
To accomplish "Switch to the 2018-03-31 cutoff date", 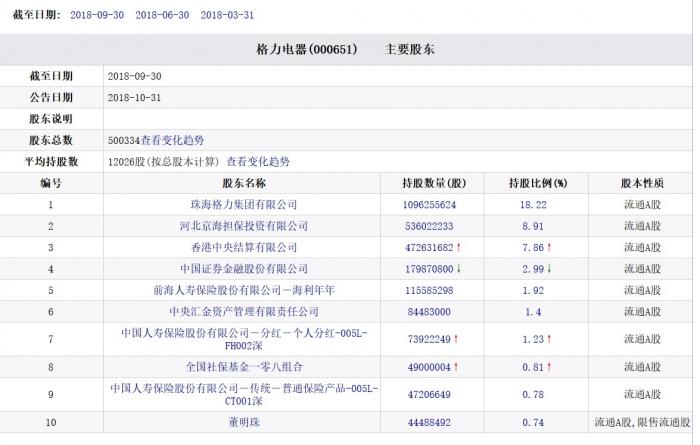I will tap(227, 15).
